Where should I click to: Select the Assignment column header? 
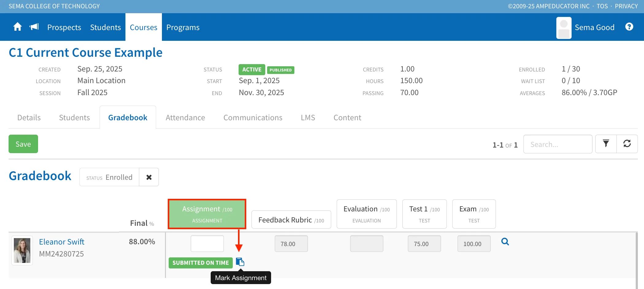pos(207,214)
